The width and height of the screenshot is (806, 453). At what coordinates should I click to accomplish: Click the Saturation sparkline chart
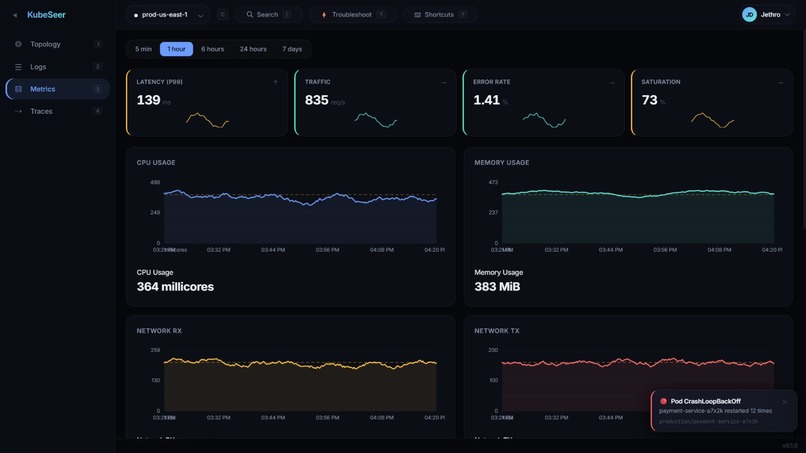click(x=712, y=120)
